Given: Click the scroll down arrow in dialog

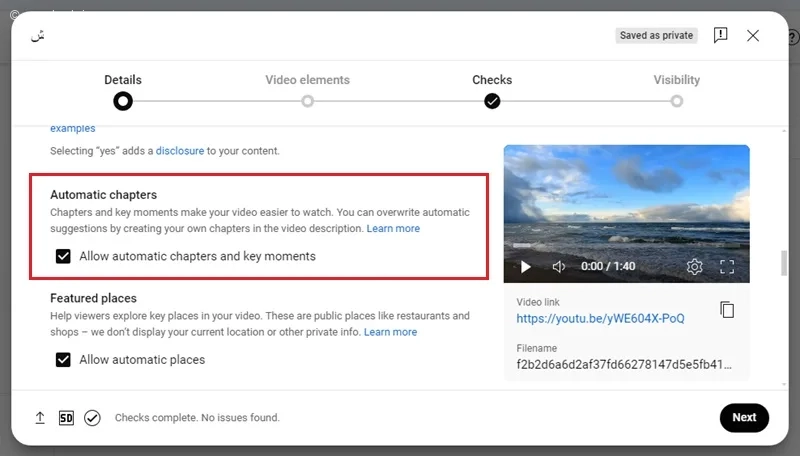Looking at the screenshot, I should click(x=784, y=385).
